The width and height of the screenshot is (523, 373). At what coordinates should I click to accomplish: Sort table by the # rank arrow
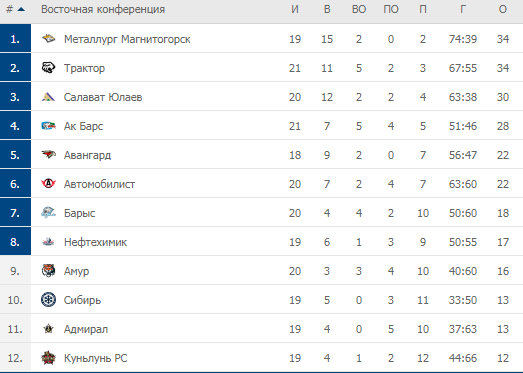pyautogui.click(x=21, y=9)
